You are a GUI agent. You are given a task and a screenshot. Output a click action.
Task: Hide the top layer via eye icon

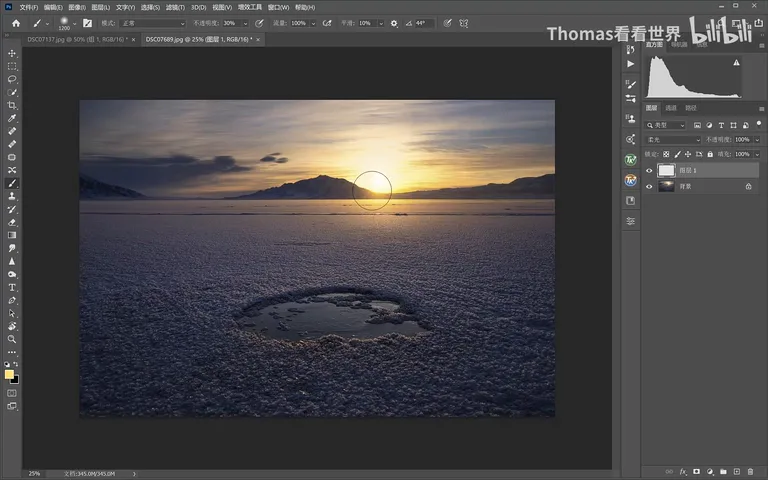pos(649,170)
